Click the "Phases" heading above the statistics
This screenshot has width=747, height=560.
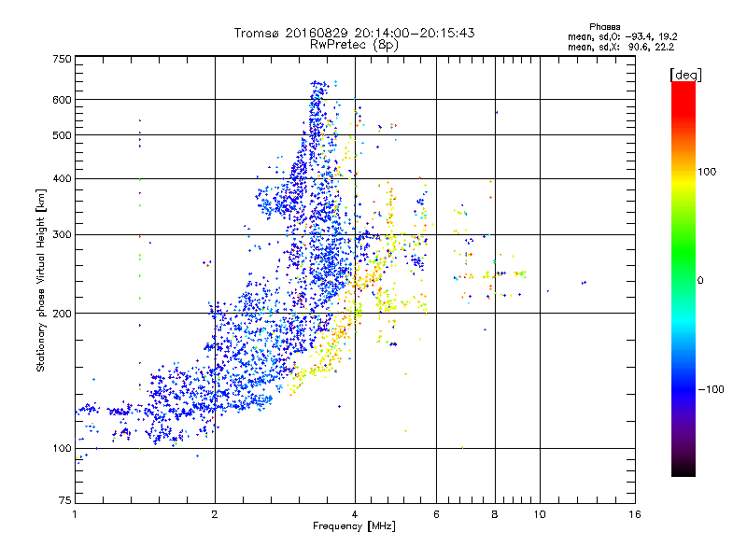[x=604, y=27]
